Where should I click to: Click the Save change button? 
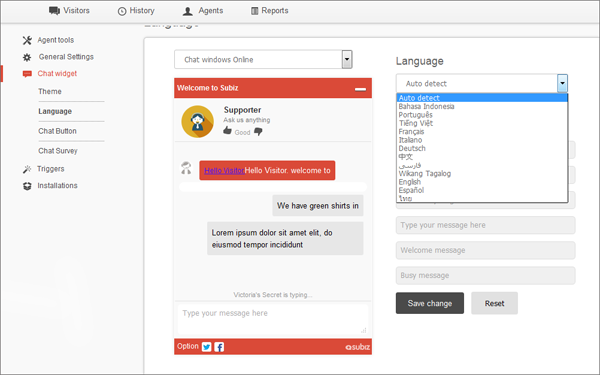[x=430, y=303]
